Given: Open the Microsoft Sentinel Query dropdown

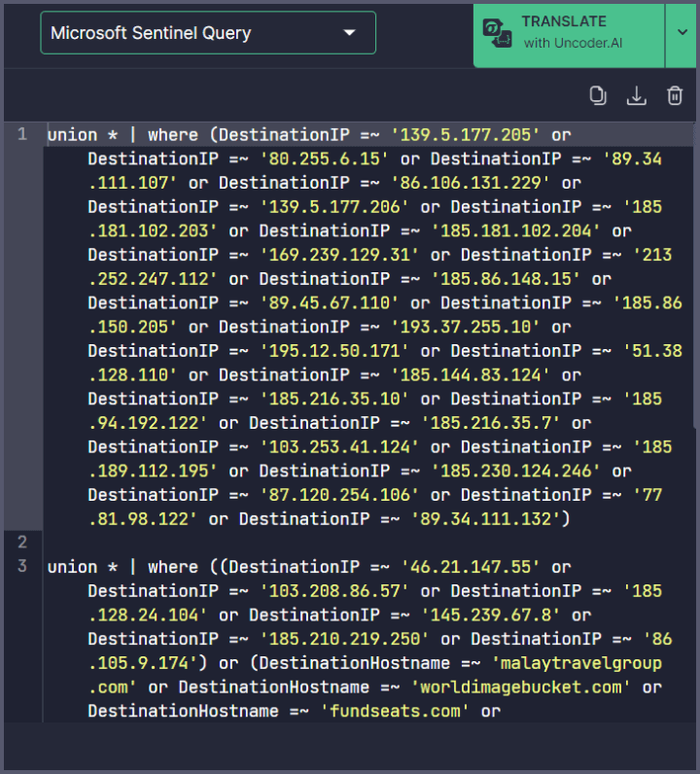Looking at the screenshot, I should (207, 33).
